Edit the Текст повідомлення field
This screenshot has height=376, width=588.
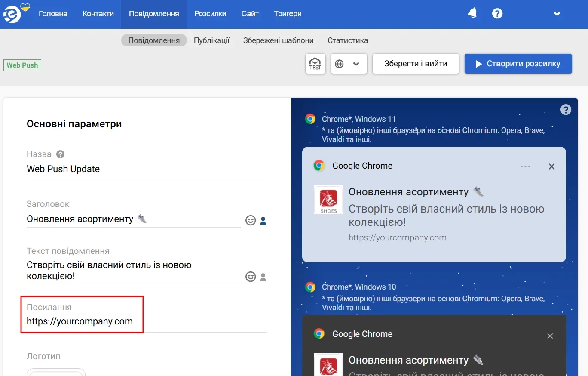(134, 270)
